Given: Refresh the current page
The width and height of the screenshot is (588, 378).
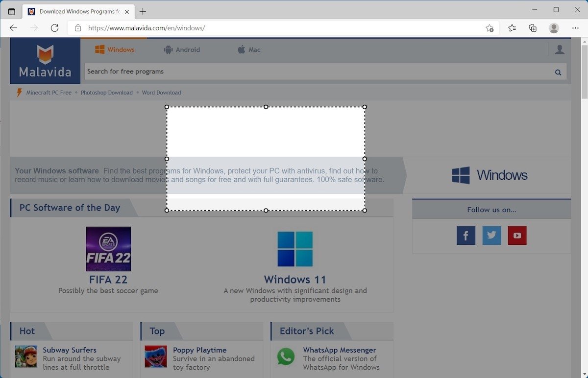Looking at the screenshot, I should pyautogui.click(x=54, y=28).
